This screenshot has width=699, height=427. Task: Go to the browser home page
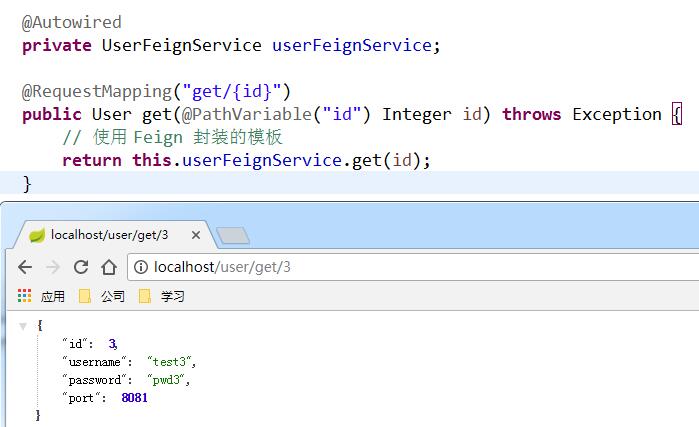click(x=109, y=267)
